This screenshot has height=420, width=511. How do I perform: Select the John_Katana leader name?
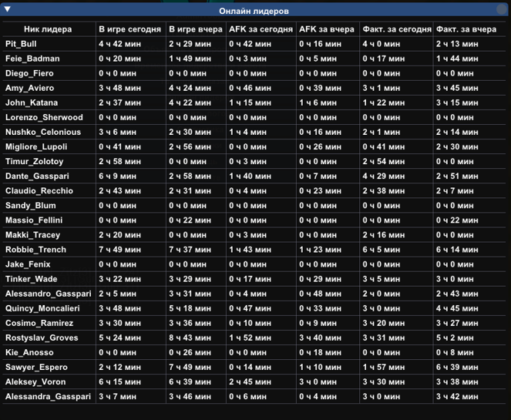click(32, 102)
